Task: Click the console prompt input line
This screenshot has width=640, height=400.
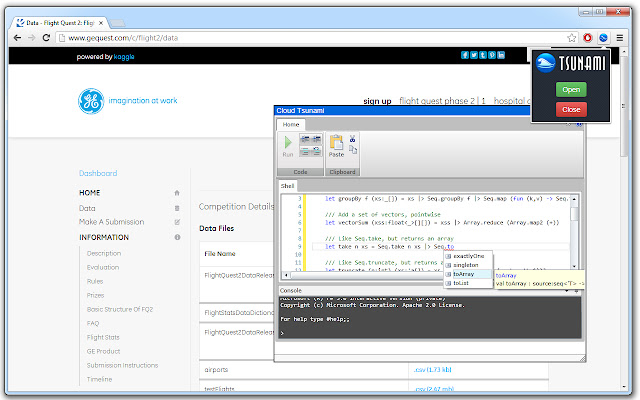Action: (430, 333)
